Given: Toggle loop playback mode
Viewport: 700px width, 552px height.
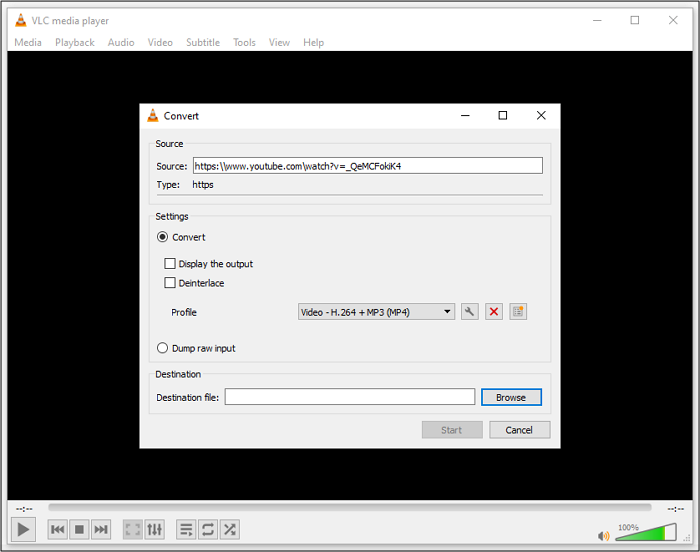Looking at the screenshot, I should [208, 529].
